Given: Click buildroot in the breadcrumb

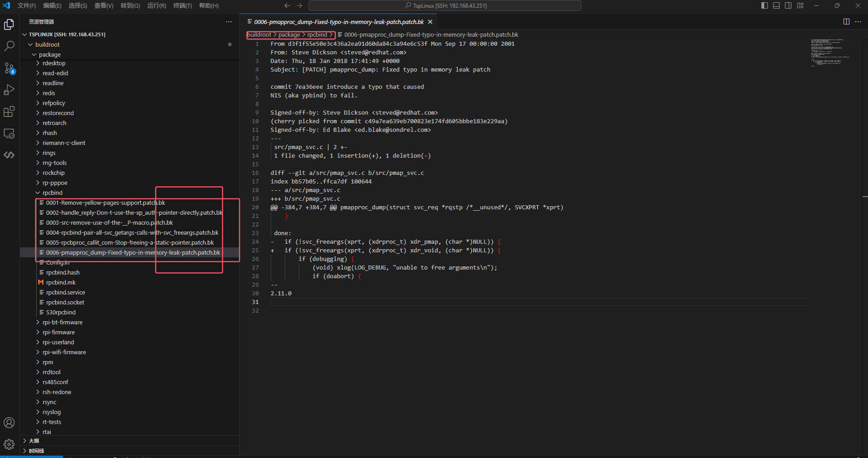Looking at the screenshot, I should 259,34.
